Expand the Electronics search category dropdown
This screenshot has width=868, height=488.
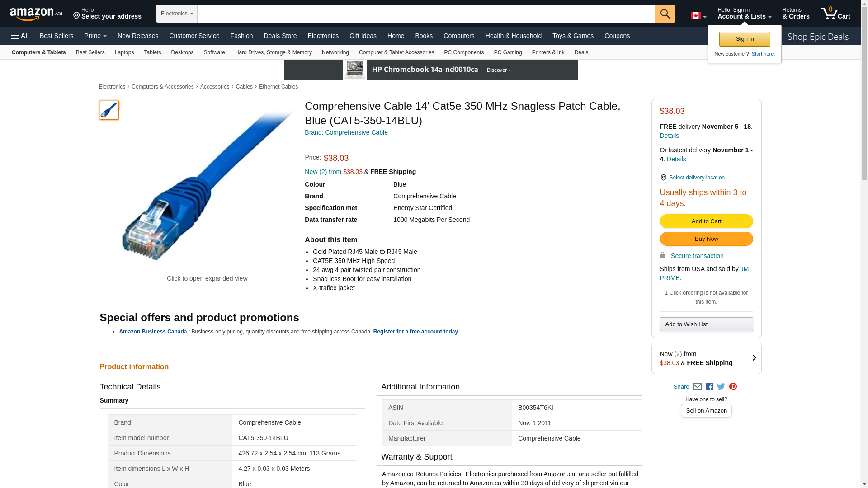177,14
